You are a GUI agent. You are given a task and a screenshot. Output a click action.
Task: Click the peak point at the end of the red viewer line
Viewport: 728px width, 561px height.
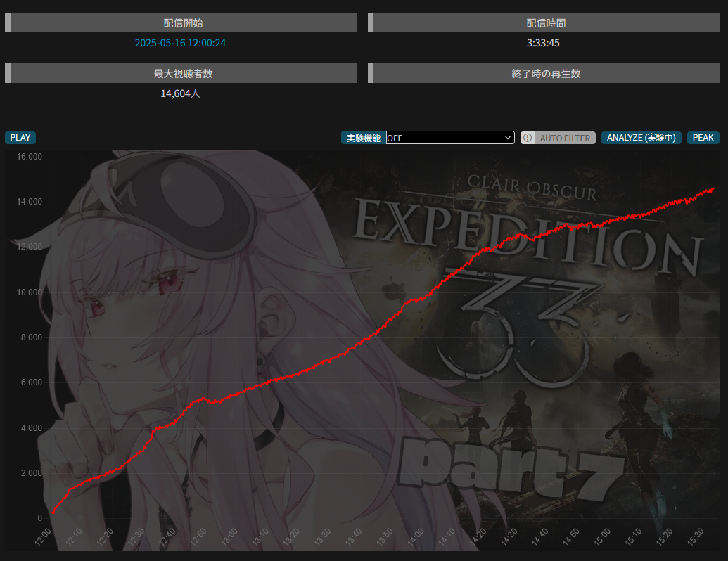pyautogui.click(x=713, y=189)
